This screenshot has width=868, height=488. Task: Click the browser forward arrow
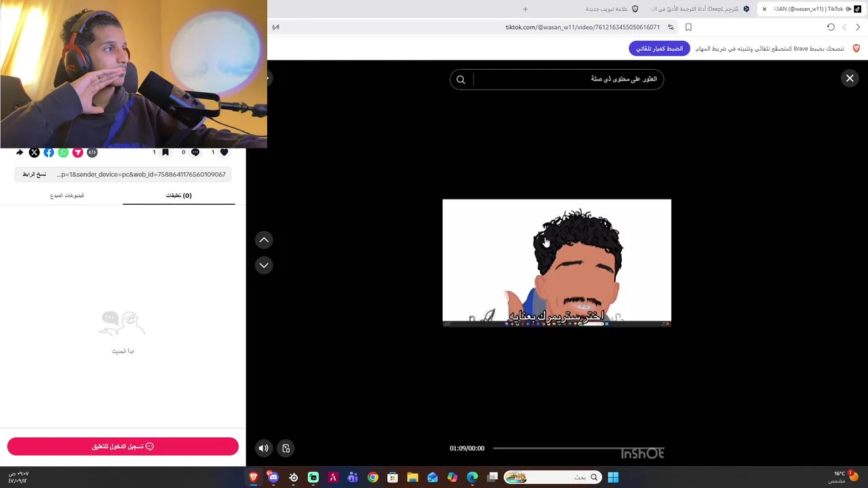click(858, 27)
